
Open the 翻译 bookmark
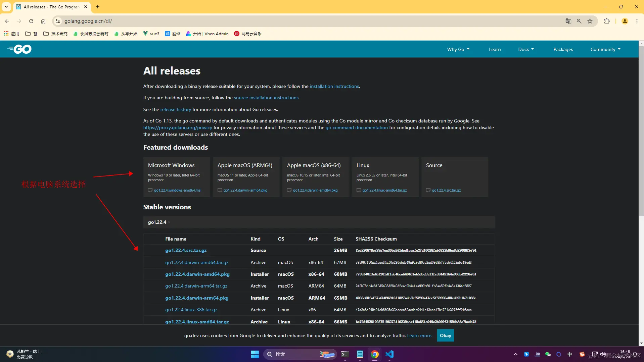[173, 34]
